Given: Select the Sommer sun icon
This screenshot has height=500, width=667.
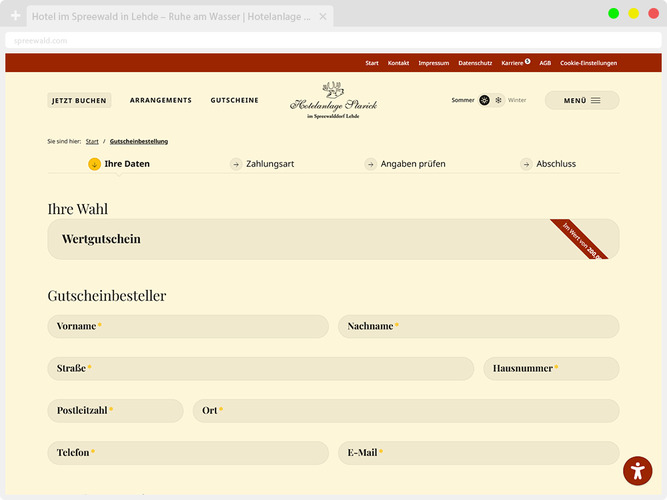Looking at the screenshot, I should 484,101.
